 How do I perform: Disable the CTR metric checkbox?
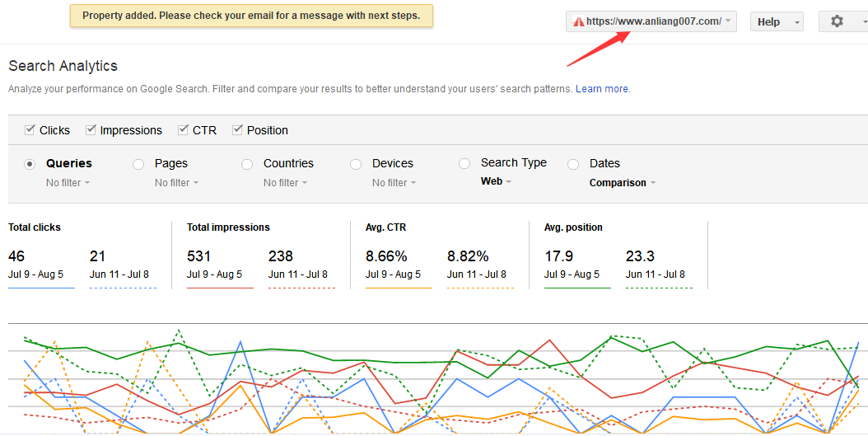pos(183,130)
